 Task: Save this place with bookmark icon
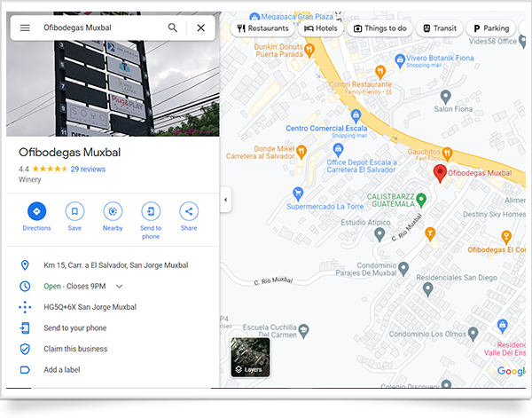[x=74, y=211]
